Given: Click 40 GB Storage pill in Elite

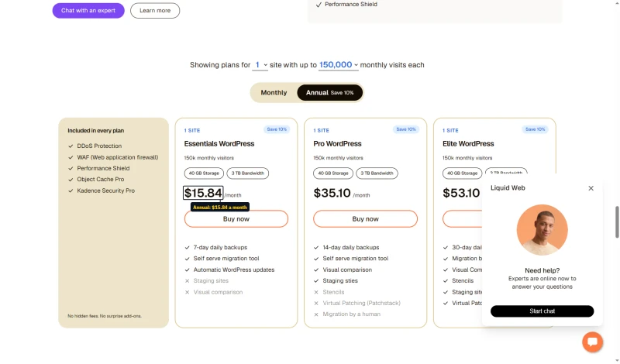Looking at the screenshot, I should point(462,173).
